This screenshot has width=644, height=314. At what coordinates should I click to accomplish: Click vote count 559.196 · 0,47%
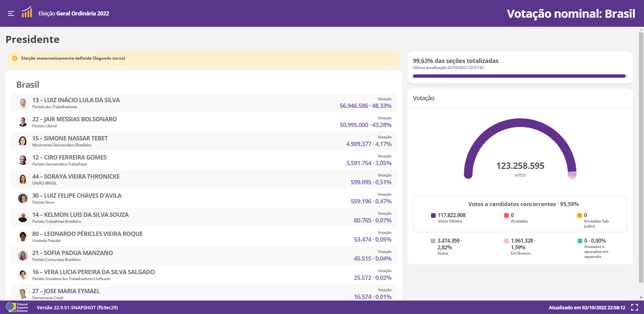[371, 201]
